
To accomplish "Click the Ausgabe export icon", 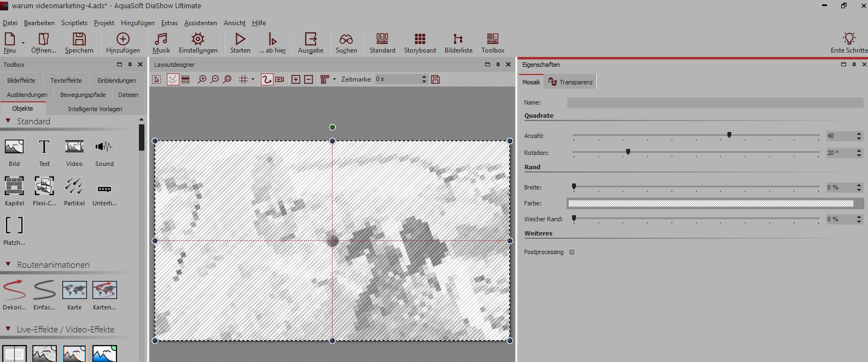I will [310, 39].
